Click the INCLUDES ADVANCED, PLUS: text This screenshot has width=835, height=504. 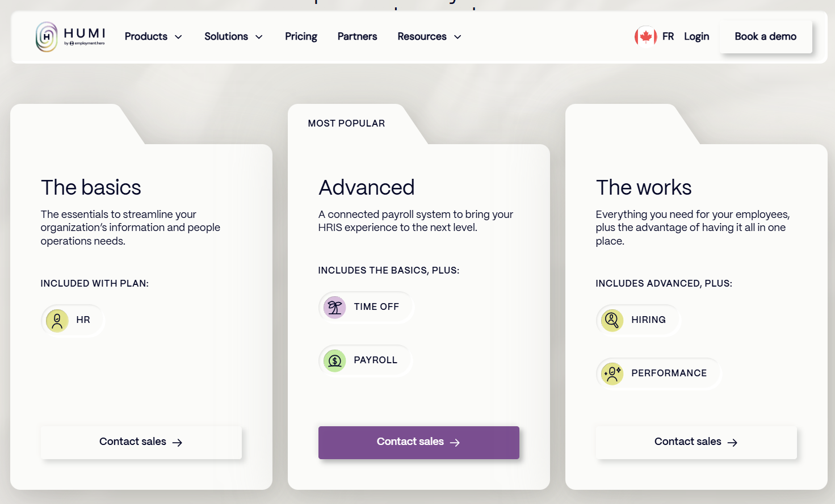click(664, 284)
